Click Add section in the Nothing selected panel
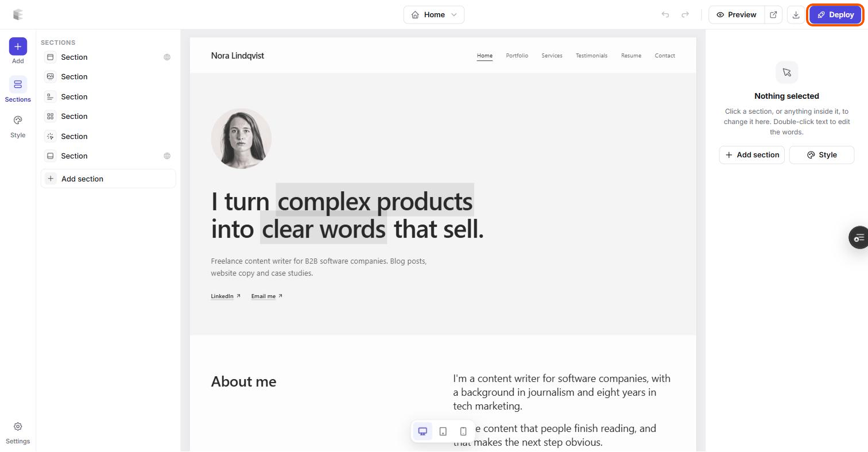 pyautogui.click(x=752, y=155)
